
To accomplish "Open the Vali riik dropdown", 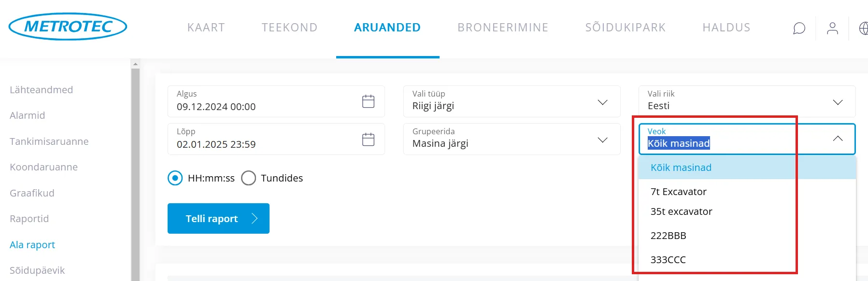I will point(838,102).
